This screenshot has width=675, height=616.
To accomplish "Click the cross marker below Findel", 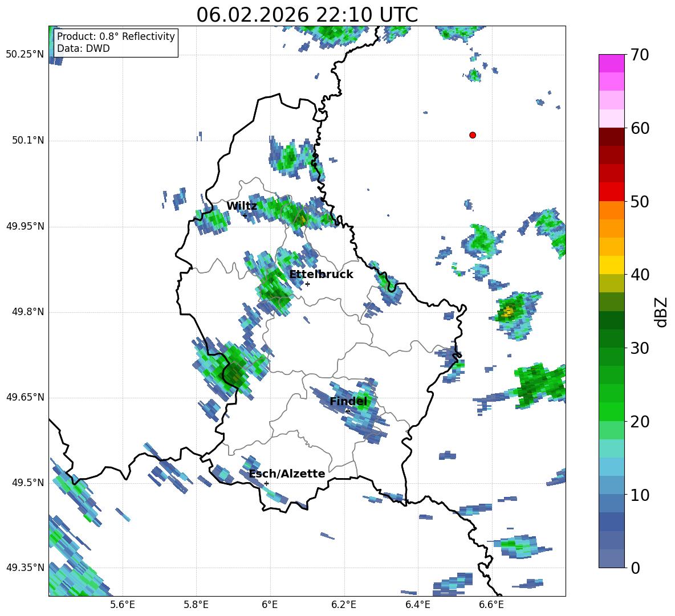I will 347,411.
